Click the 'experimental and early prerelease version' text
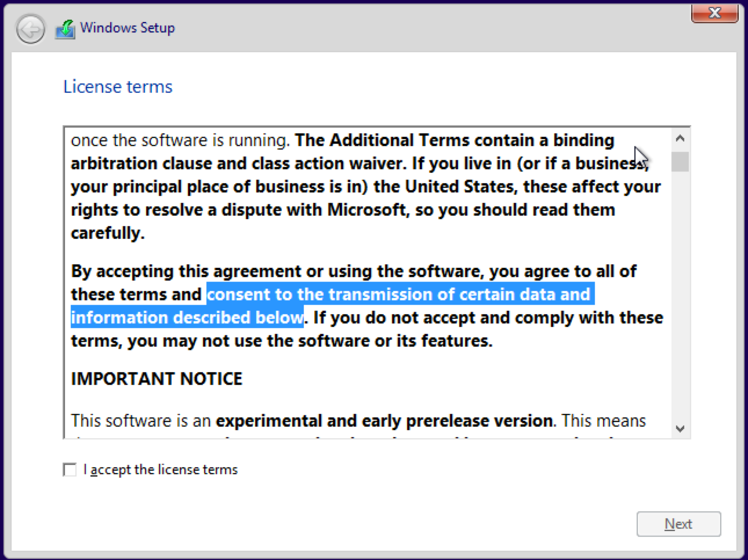Image resolution: width=748 pixels, height=560 pixels. click(x=384, y=421)
